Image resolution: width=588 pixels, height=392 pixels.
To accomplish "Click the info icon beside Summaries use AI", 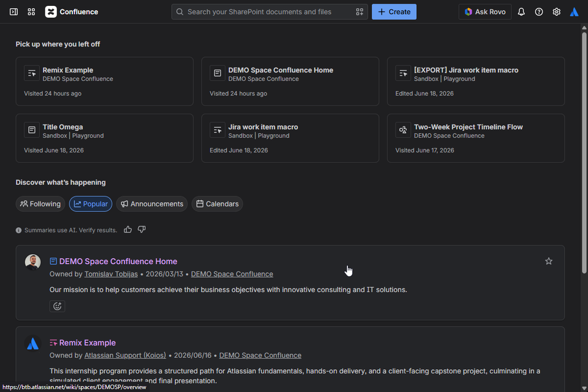I will [18, 230].
